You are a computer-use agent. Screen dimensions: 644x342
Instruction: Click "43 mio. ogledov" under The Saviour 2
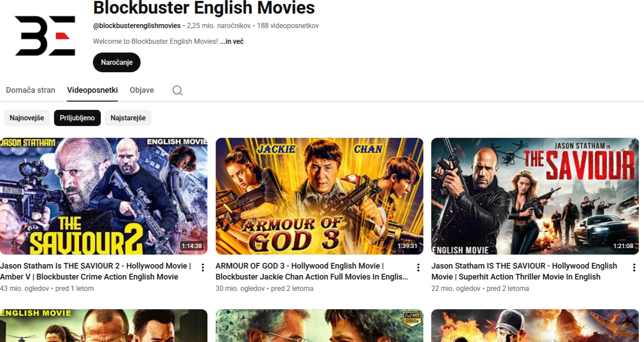point(24,289)
